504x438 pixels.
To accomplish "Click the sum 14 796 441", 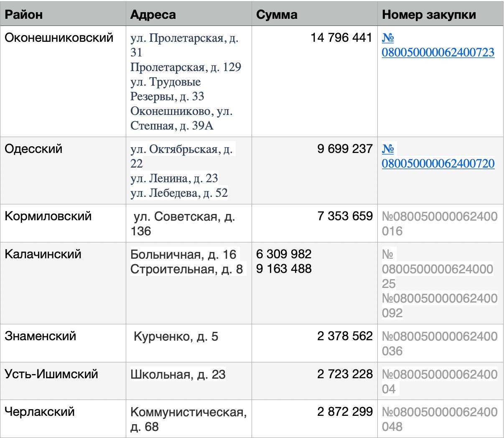I will coord(341,38).
